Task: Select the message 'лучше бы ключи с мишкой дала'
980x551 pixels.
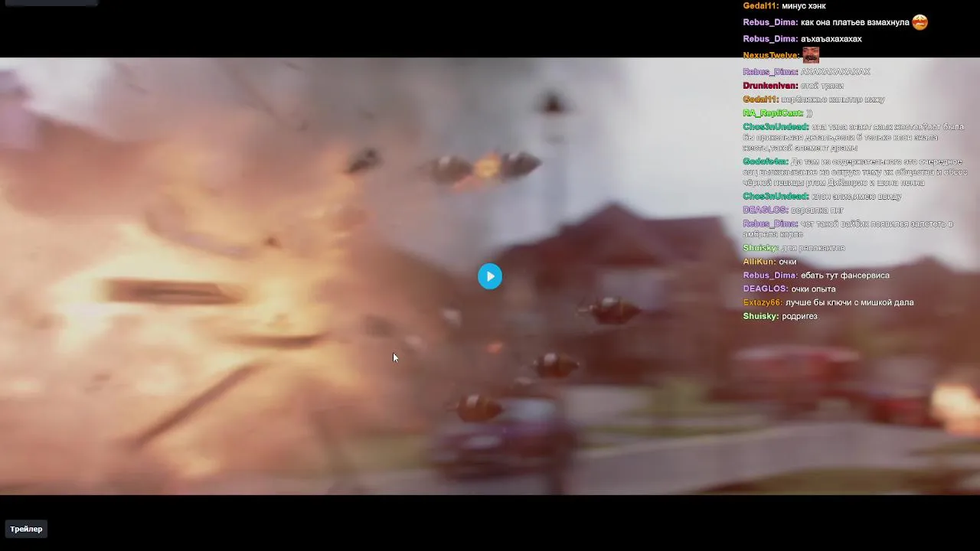Action: point(849,303)
